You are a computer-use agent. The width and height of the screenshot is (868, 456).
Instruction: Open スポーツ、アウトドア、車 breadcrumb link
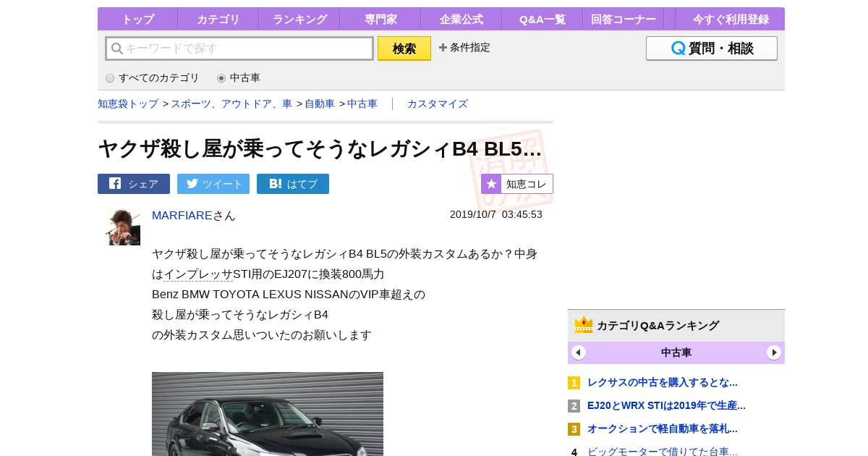pyautogui.click(x=231, y=104)
